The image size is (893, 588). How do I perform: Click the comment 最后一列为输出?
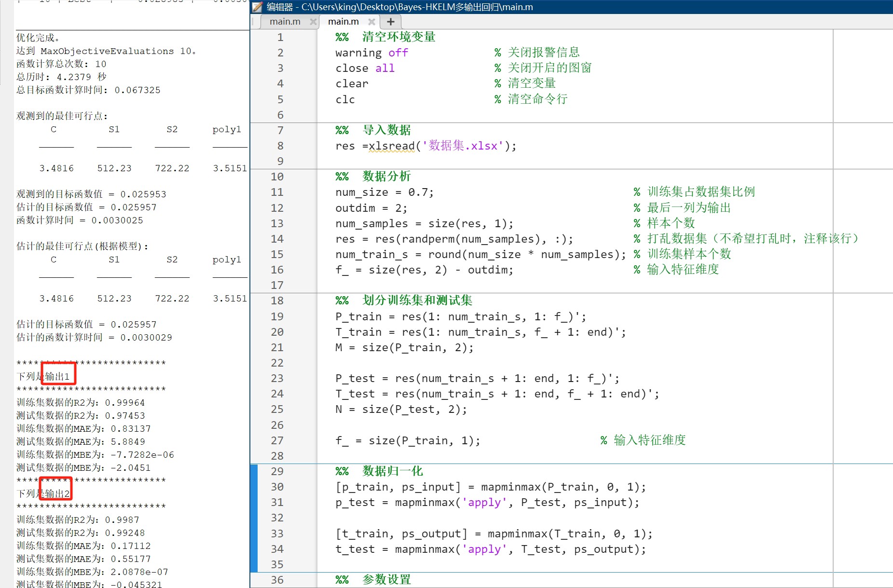click(682, 208)
